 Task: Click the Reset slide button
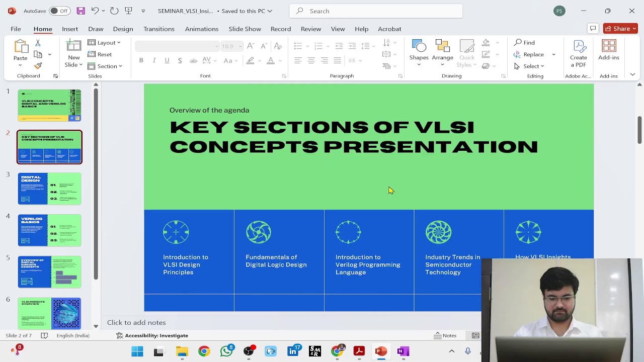click(x=100, y=54)
